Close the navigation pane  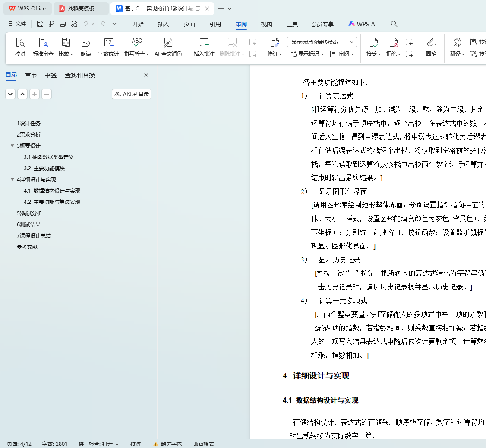(146, 75)
